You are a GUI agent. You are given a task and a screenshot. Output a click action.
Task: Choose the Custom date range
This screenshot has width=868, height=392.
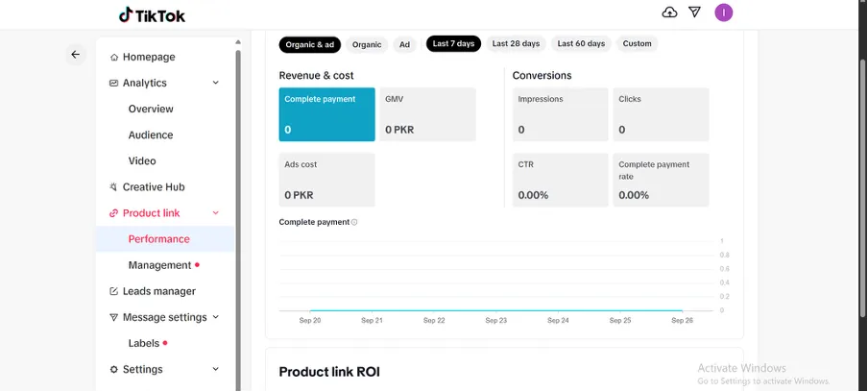(x=638, y=44)
